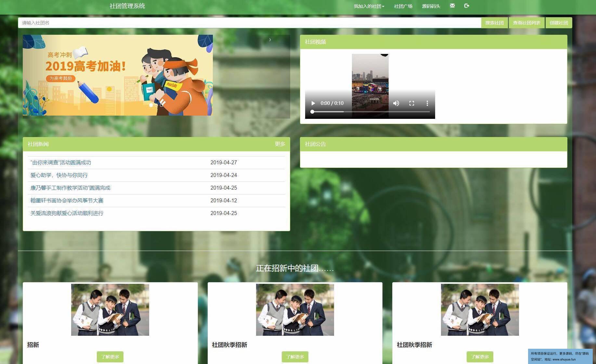Open 社团广场 in navigation bar
Screen dimensions: 596x364
(x=403, y=6)
